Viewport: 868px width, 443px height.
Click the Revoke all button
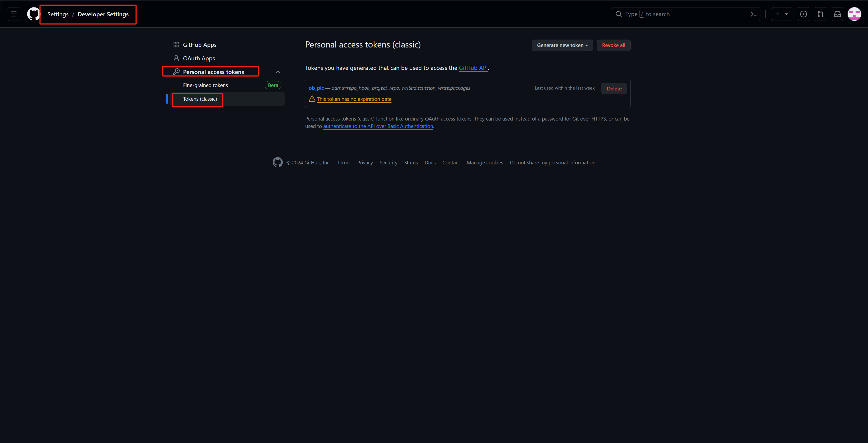coord(613,45)
